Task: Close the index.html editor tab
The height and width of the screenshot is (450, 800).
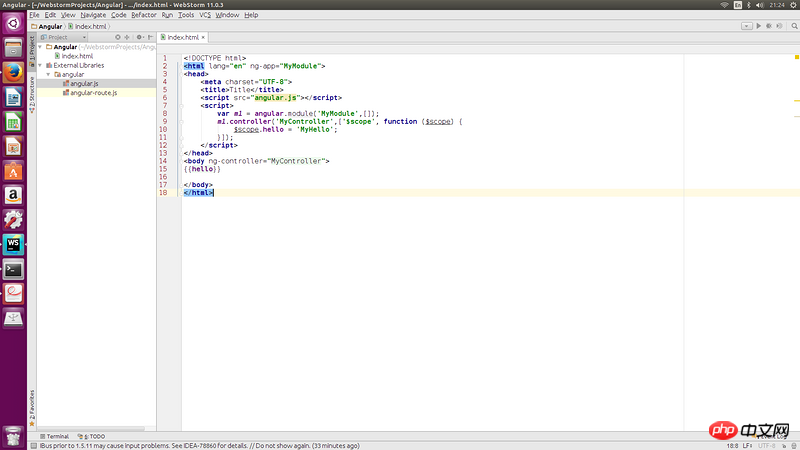Action: point(203,37)
